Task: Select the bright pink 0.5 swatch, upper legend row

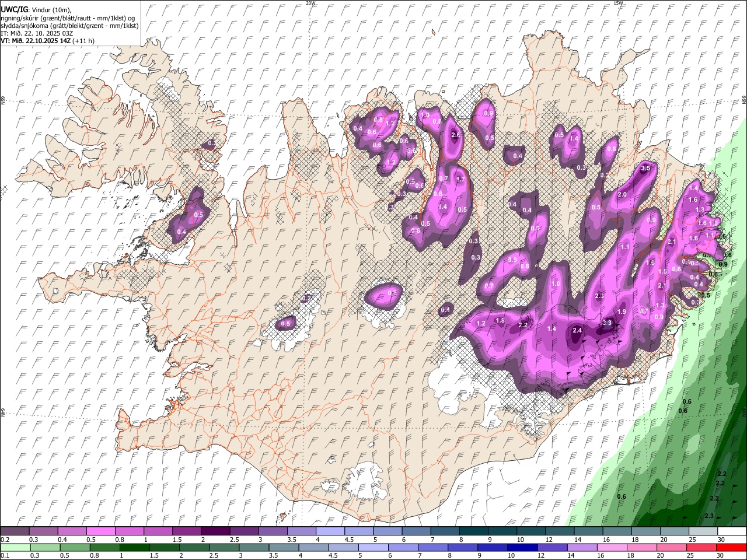Action: click(x=100, y=531)
